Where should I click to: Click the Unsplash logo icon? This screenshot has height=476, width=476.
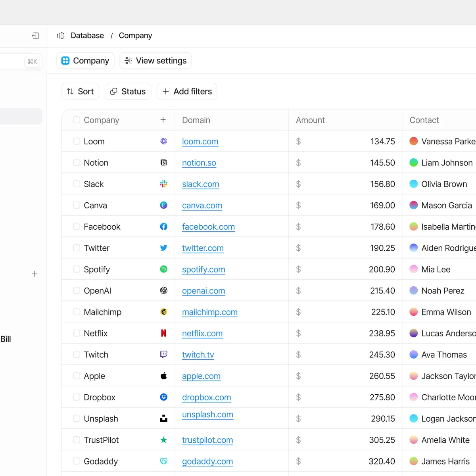(163, 418)
